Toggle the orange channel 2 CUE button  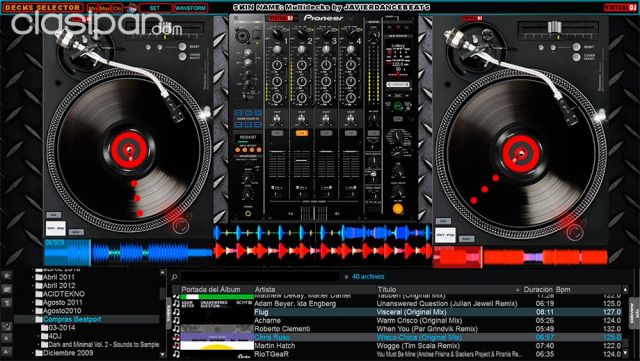pos(302,133)
